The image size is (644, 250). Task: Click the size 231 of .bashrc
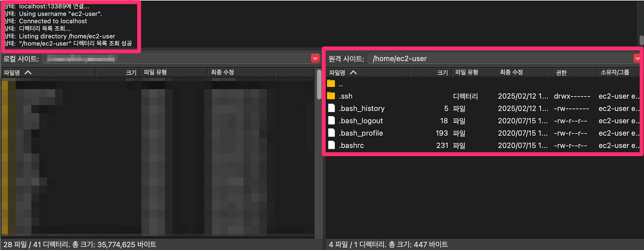(442, 146)
